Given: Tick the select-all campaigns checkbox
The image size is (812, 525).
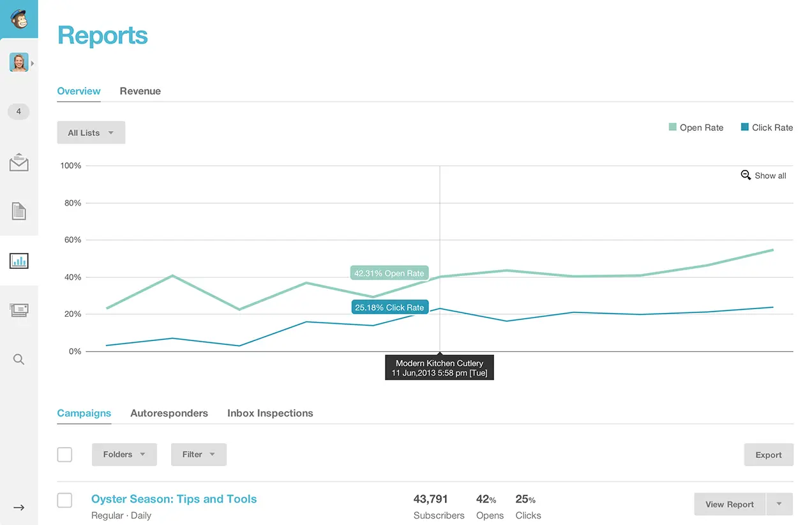Looking at the screenshot, I should point(64,455).
